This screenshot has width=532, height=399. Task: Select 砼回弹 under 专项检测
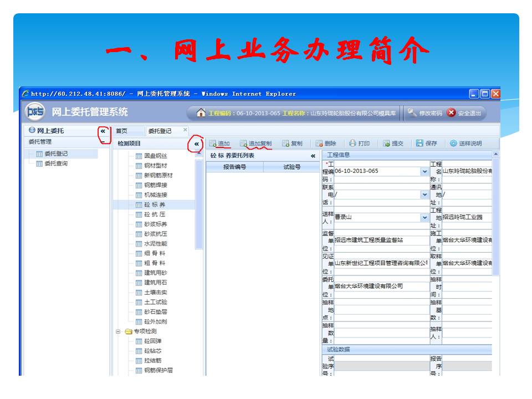click(x=149, y=341)
